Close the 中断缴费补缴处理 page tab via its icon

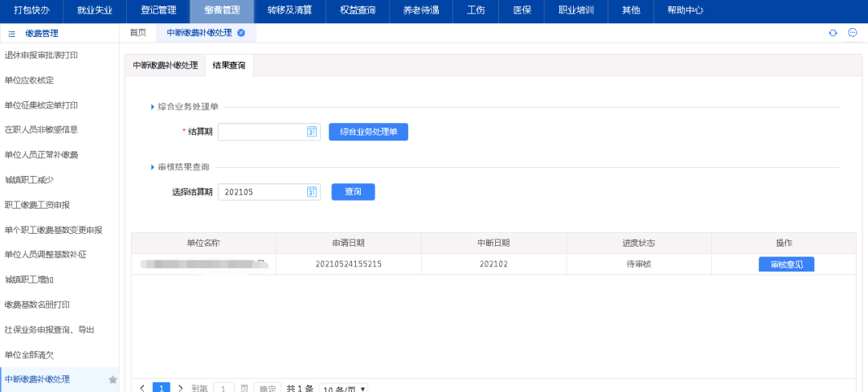(241, 33)
